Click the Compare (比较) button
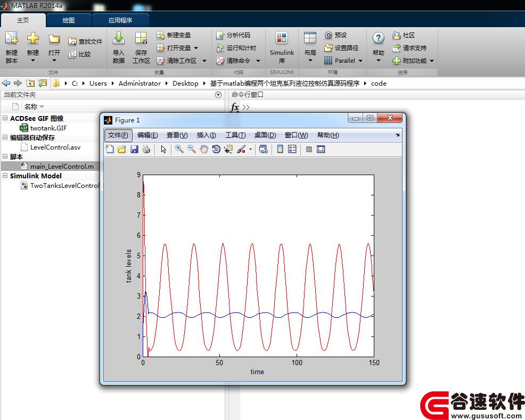This screenshot has height=420, width=525. coord(79,54)
